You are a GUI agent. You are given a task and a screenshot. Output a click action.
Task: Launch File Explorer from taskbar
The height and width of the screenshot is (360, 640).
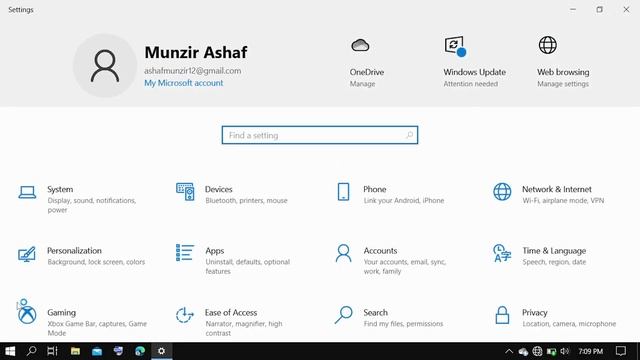(x=75, y=351)
